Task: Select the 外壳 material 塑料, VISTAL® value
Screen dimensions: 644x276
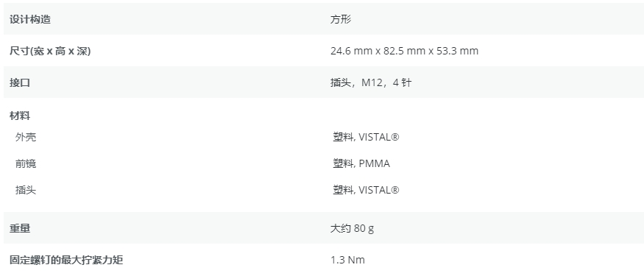Action: pyautogui.click(x=366, y=137)
